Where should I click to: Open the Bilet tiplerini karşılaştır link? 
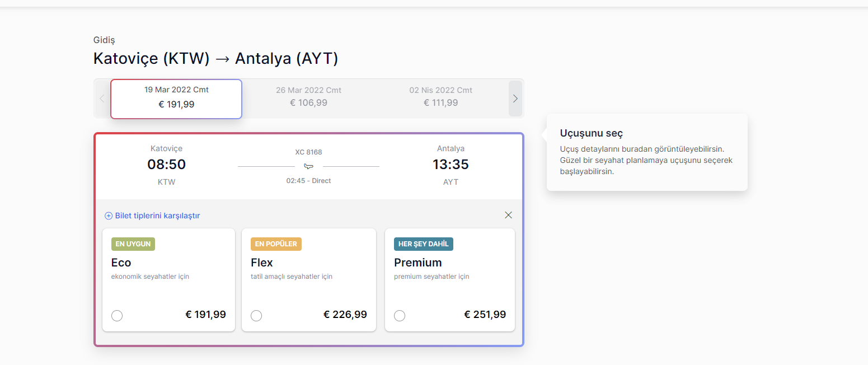[157, 216]
